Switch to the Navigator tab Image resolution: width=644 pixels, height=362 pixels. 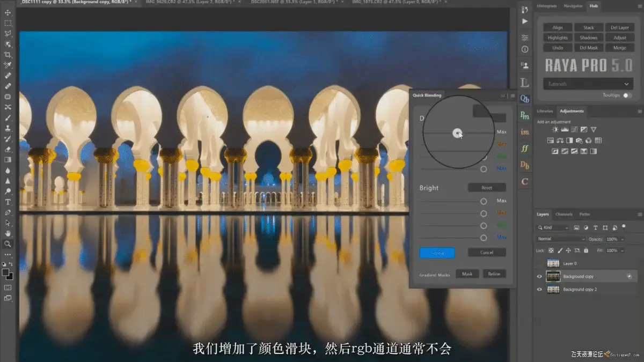(x=573, y=6)
